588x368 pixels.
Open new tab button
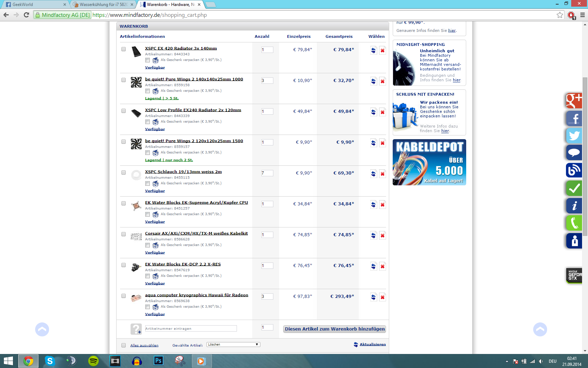[211, 5]
